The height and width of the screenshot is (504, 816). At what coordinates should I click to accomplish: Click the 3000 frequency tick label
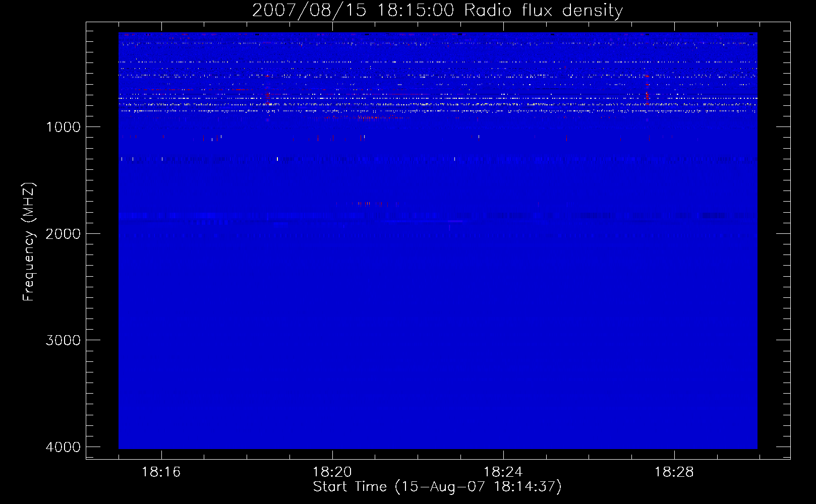[x=63, y=340]
